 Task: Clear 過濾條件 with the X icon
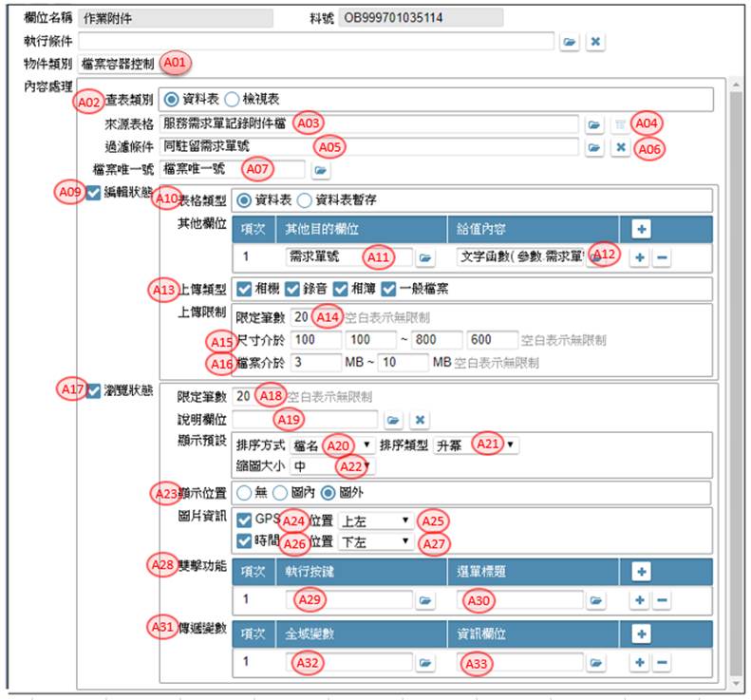click(621, 147)
